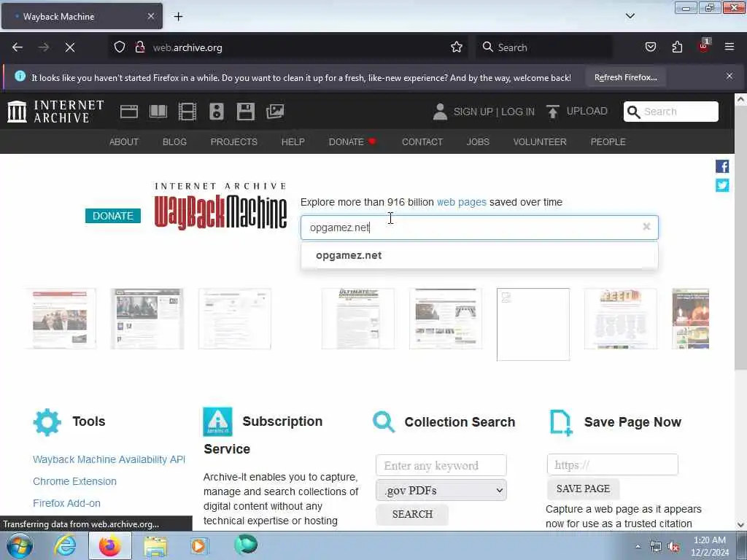Click the Upload arrow icon

pyautogui.click(x=553, y=112)
